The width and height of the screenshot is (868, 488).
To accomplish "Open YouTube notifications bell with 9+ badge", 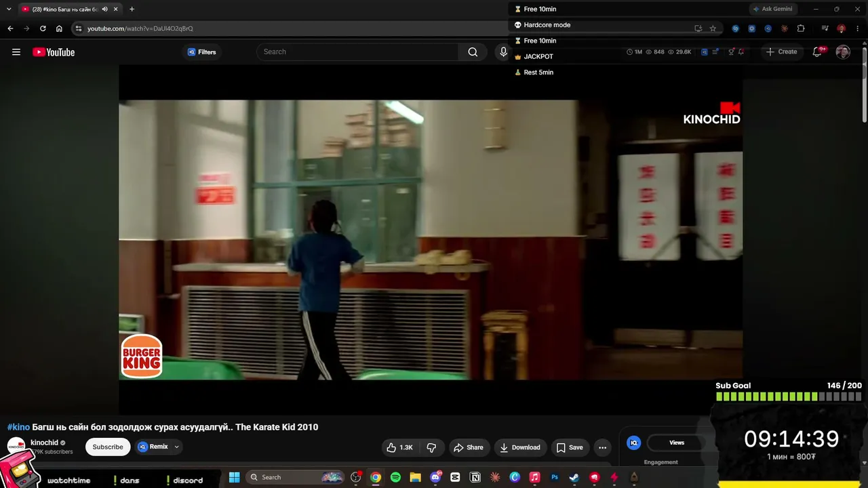I will [818, 52].
